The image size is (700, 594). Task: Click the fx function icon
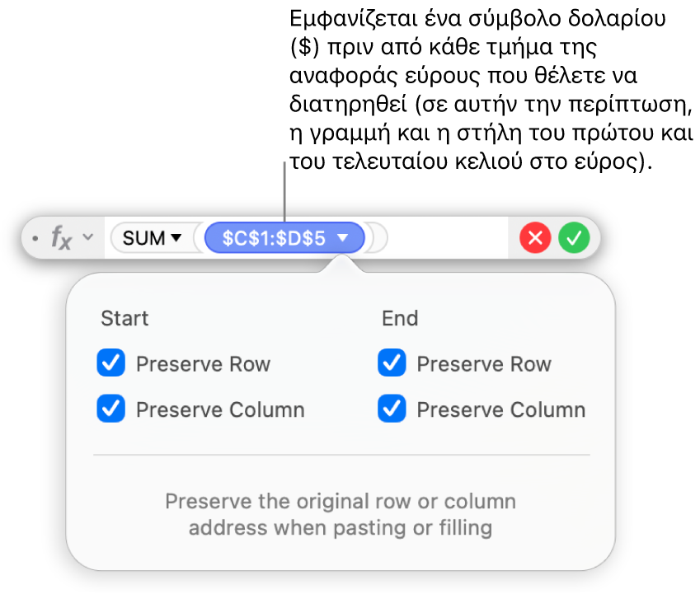[62, 239]
